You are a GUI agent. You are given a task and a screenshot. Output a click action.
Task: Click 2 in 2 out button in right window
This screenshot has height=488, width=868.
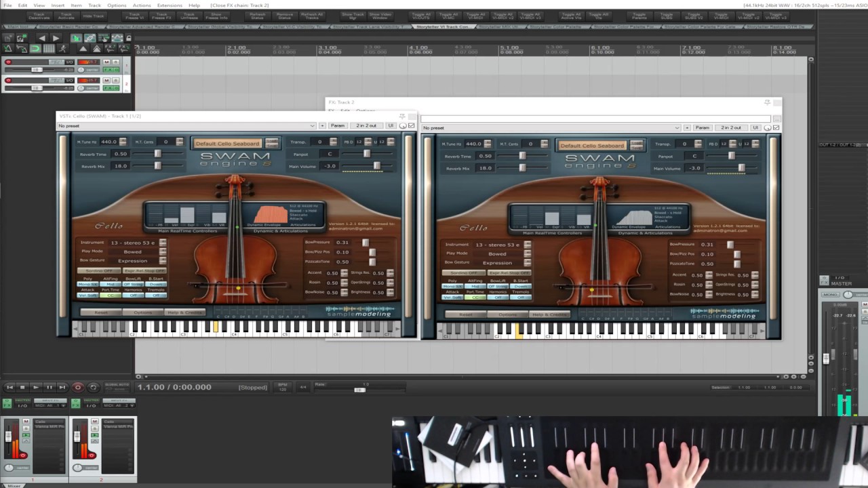[731, 127]
